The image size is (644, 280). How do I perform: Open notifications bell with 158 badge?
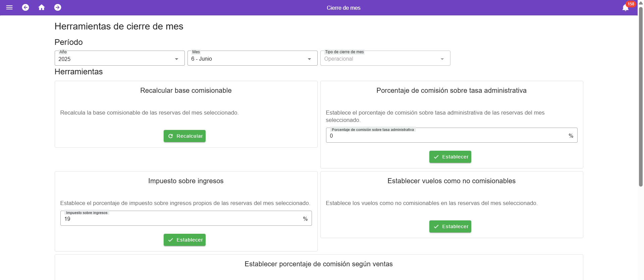(626, 8)
